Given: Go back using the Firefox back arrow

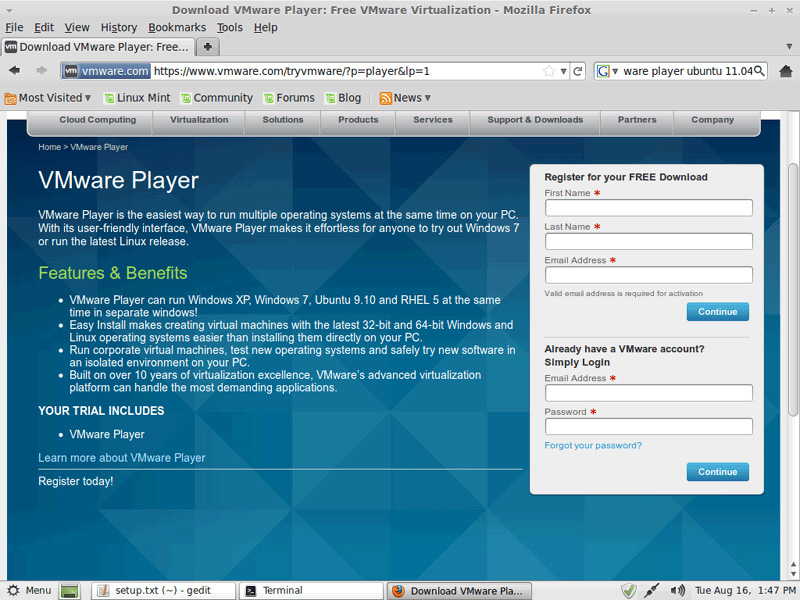Looking at the screenshot, I should [14, 70].
